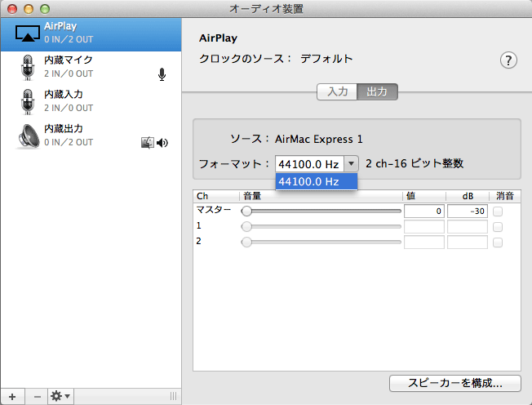
Task: Click the 値 column header
Action: (424, 196)
